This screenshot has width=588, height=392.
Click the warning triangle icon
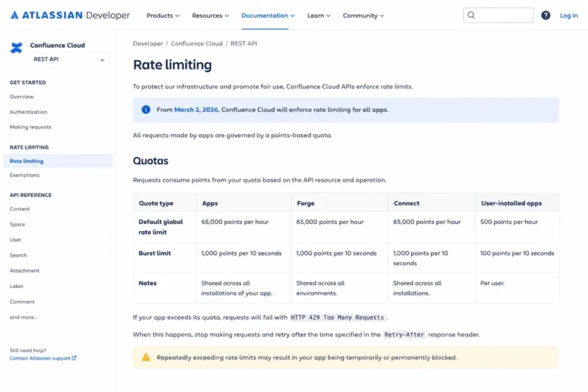click(146, 357)
